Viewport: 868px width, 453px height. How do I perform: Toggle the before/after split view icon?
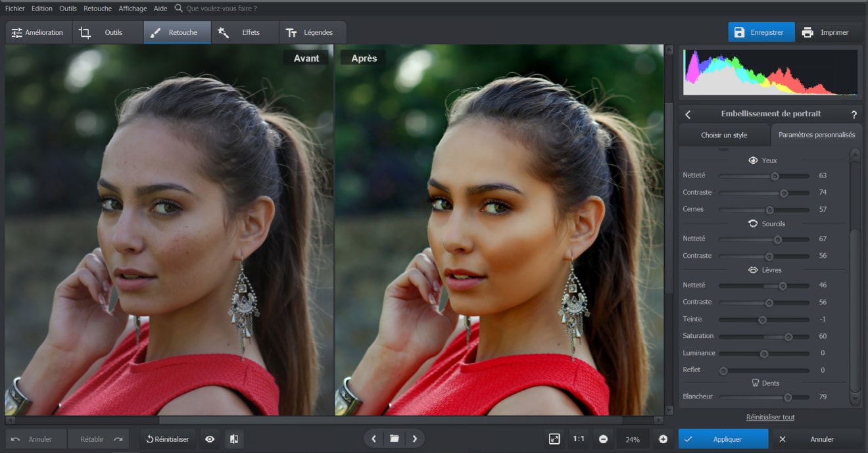234,439
